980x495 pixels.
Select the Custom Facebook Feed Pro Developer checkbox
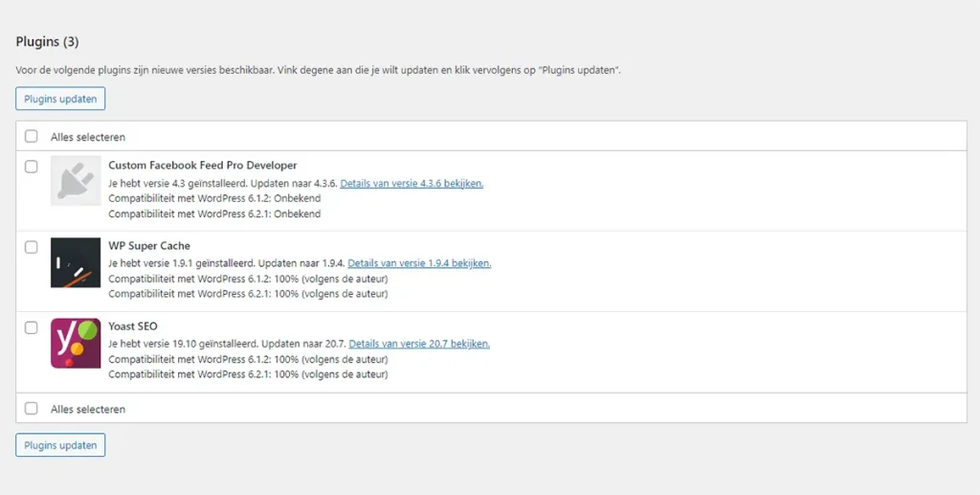(32, 167)
